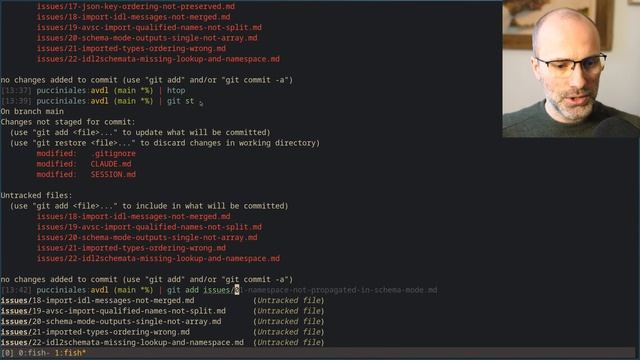Click red issues/18-import-idl-messages-not-merged.md under Untracked files heading
640x360 pixels.
[x=133, y=217]
